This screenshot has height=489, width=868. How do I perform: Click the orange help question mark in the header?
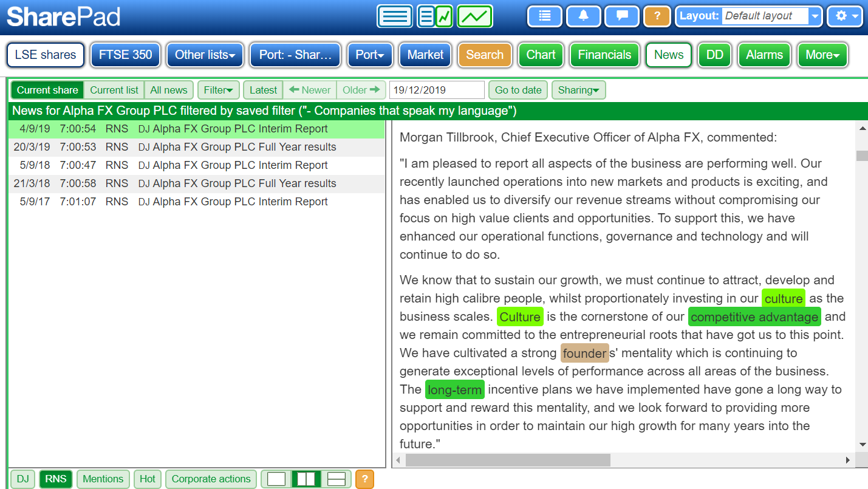pyautogui.click(x=657, y=16)
